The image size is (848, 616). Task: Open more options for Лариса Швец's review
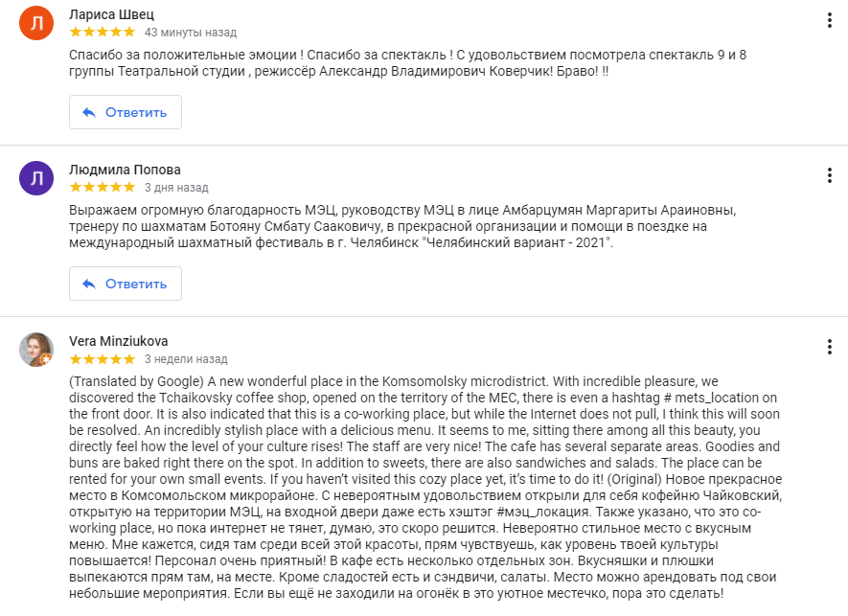pyautogui.click(x=829, y=20)
